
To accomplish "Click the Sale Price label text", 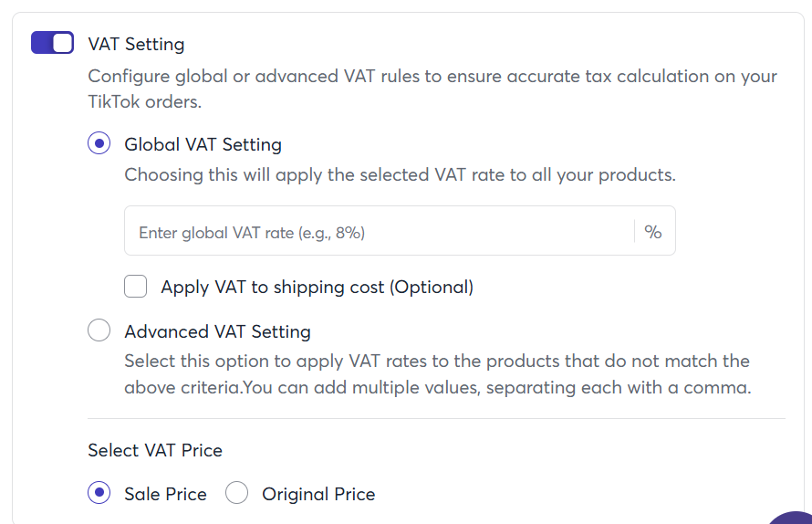I will (x=165, y=494).
